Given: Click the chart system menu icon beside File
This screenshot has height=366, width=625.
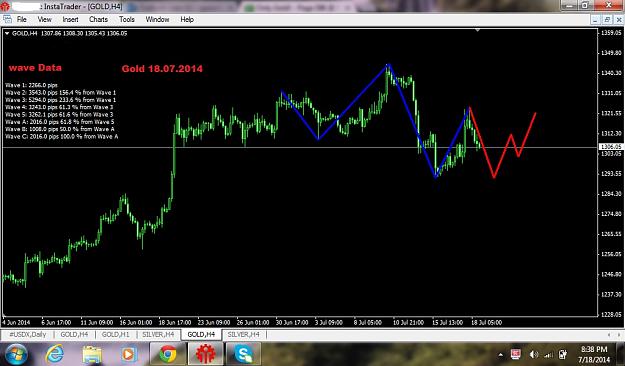Looking at the screenshot, I should 7,19.
